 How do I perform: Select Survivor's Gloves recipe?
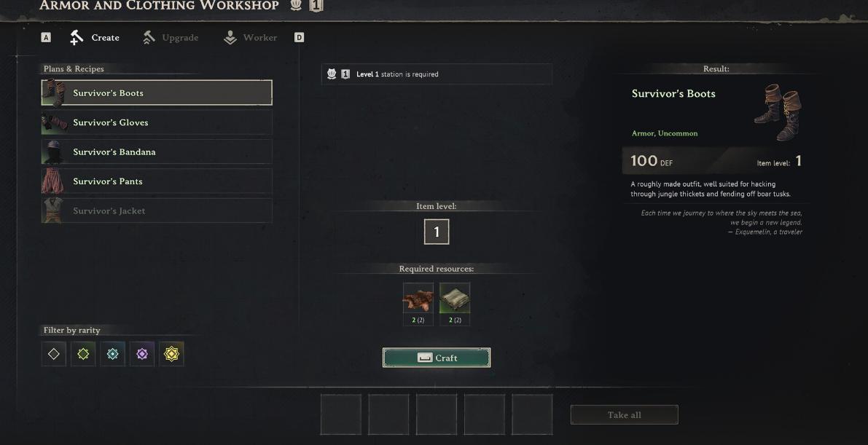pos(157,122)
